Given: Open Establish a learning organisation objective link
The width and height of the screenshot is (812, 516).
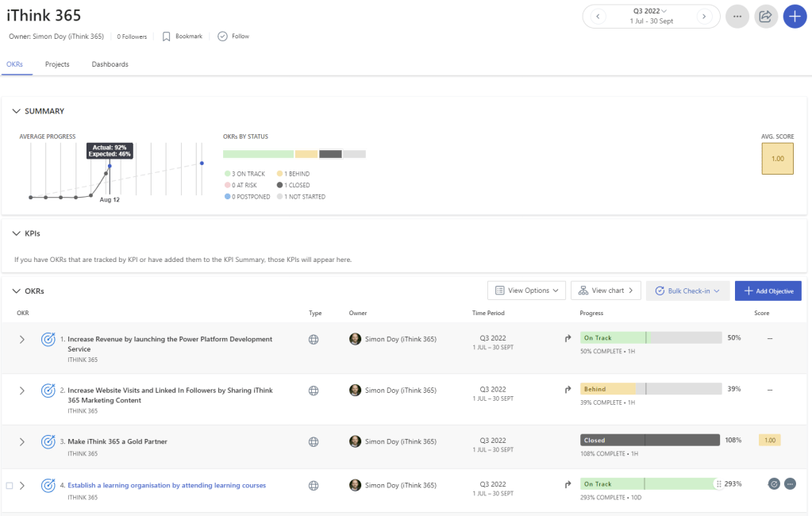Looking at the screenshot, I should (x=167, y=485).
